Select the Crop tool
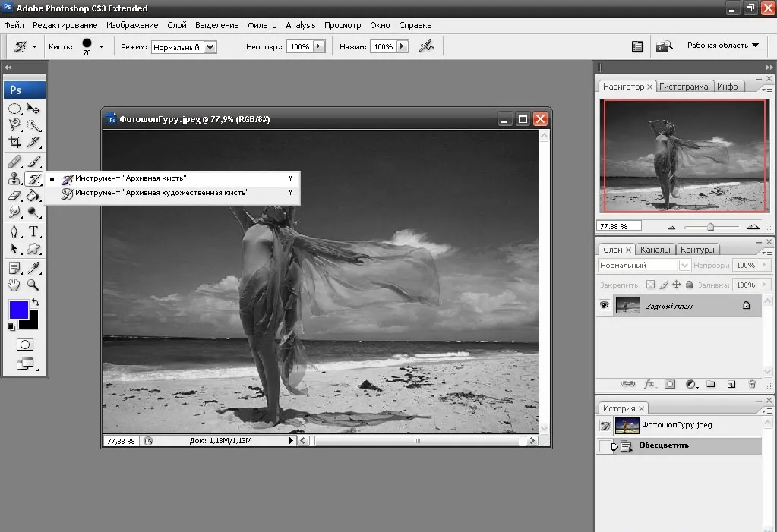The image size is (777, 532). 14,142
